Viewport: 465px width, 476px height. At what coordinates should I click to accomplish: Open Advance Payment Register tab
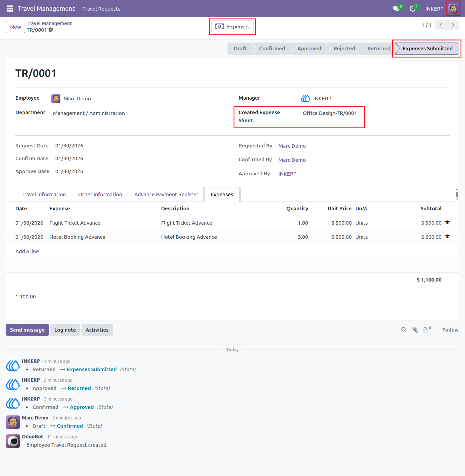pyautogui.click(x=166, y=194)
